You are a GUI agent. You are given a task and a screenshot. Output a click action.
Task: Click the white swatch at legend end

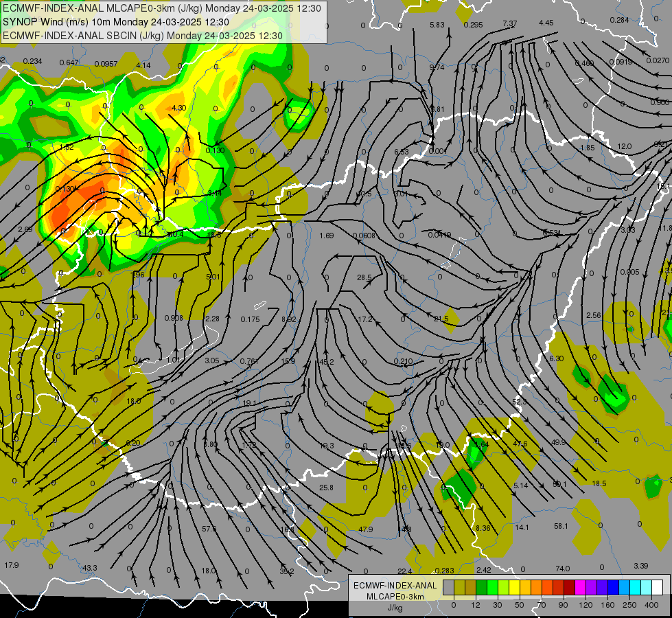(x=658, y=587)
